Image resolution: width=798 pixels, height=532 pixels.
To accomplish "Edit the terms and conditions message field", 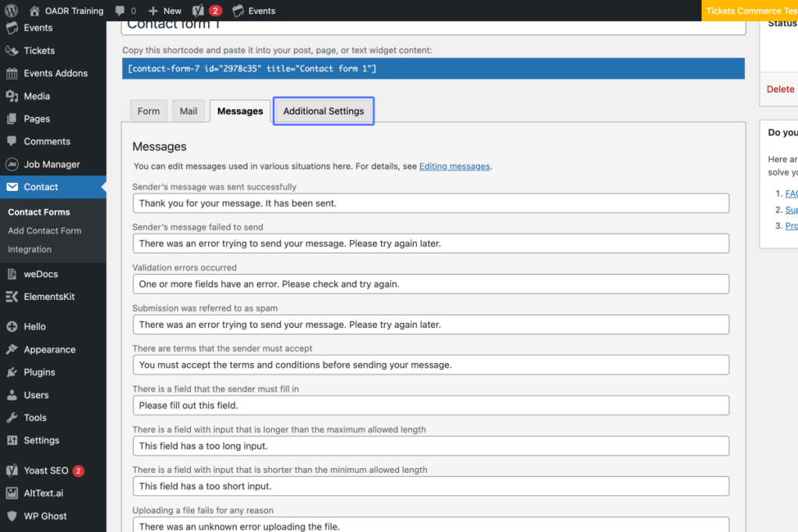I will [430, 365].
